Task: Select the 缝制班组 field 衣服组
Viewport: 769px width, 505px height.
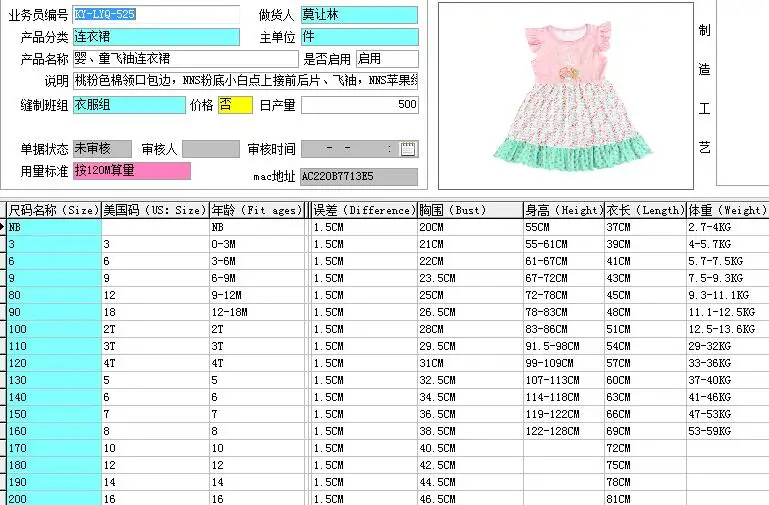Action: pyautogui.click(x=129, y=104)
